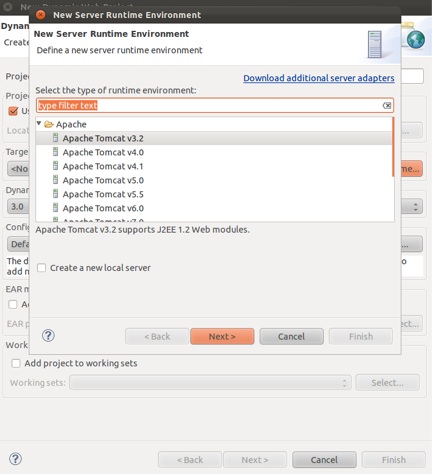Open module version 3.0 dropdown
The height and width of the screenshot is (474, 433).
tap(415, 207)
